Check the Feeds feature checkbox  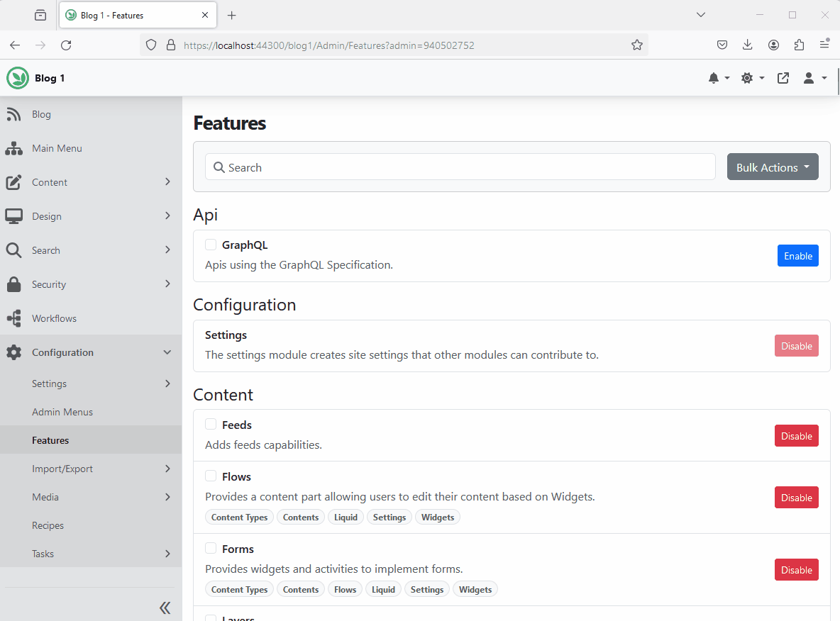coord(211,425)
